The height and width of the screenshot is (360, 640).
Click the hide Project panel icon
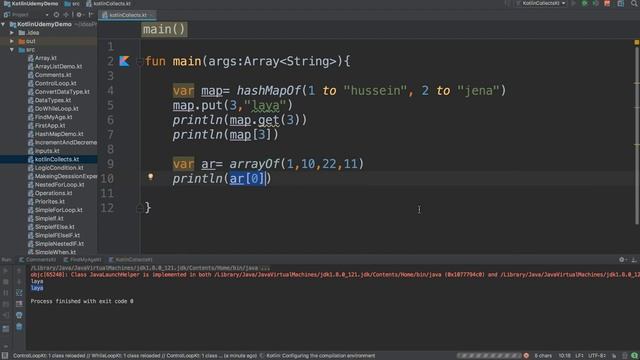(x=91, y=15)
